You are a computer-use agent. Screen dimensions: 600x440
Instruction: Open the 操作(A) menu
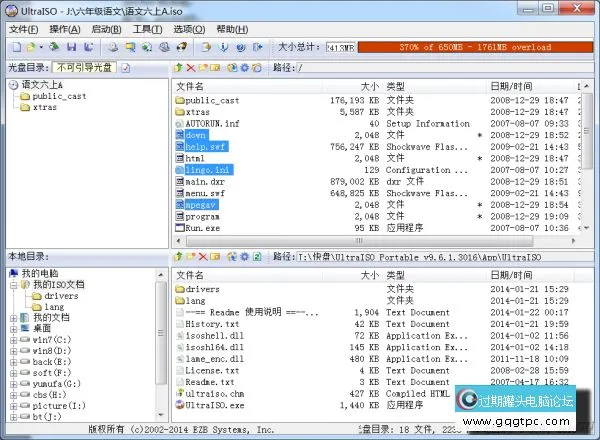(x=65, y=29)
